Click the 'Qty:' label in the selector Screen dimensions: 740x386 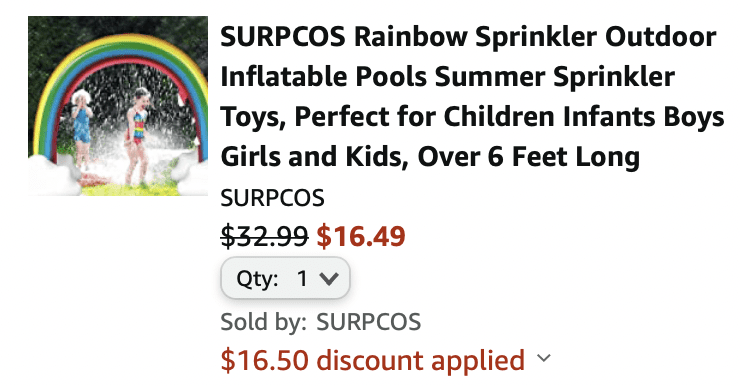(x=257, y=278)
